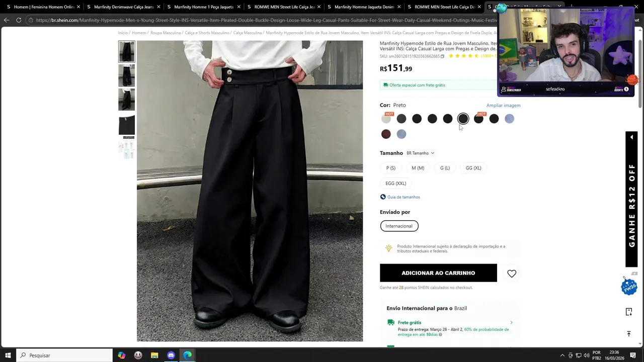Show the fifth thumbnail with size chart
644x362 pixels.
(x=127, y=148)
